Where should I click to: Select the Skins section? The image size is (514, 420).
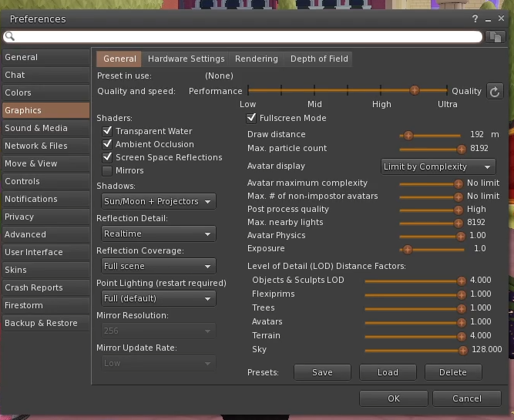(x=45, y=270)
